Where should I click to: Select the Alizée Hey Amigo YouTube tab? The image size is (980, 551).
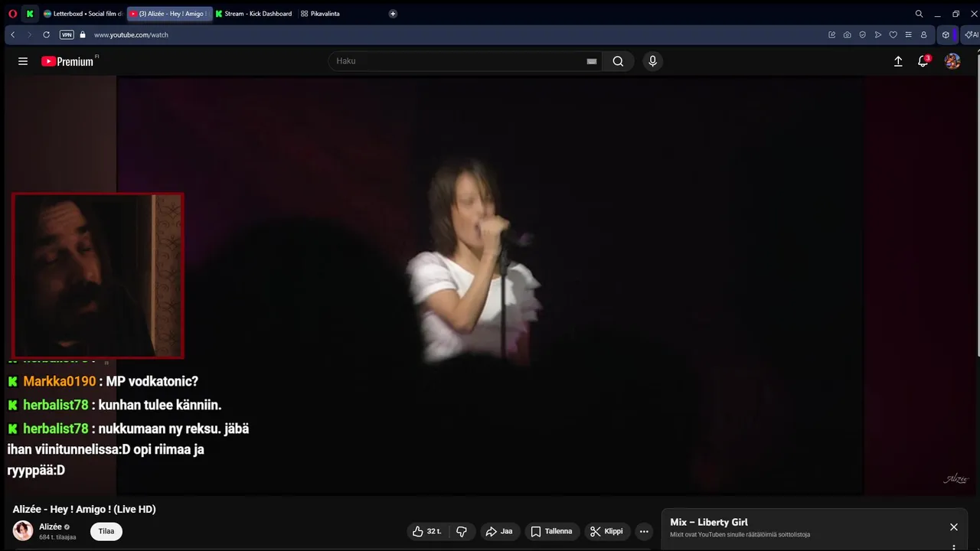168,14
